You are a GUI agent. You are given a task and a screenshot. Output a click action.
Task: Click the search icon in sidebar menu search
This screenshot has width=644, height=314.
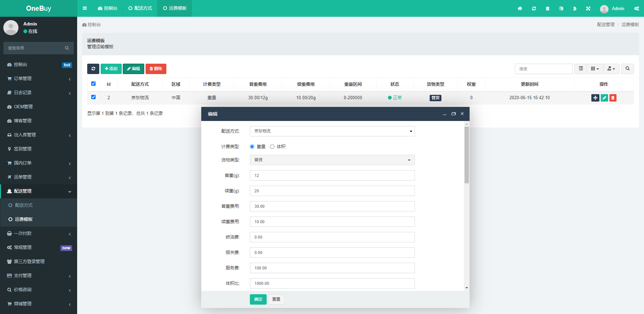67,48
